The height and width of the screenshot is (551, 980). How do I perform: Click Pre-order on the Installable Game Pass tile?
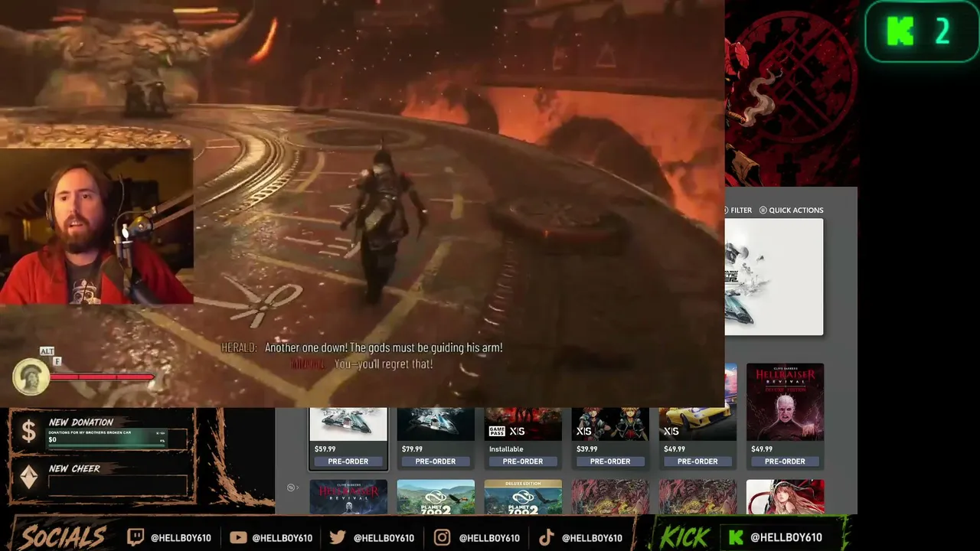(523, 461)
